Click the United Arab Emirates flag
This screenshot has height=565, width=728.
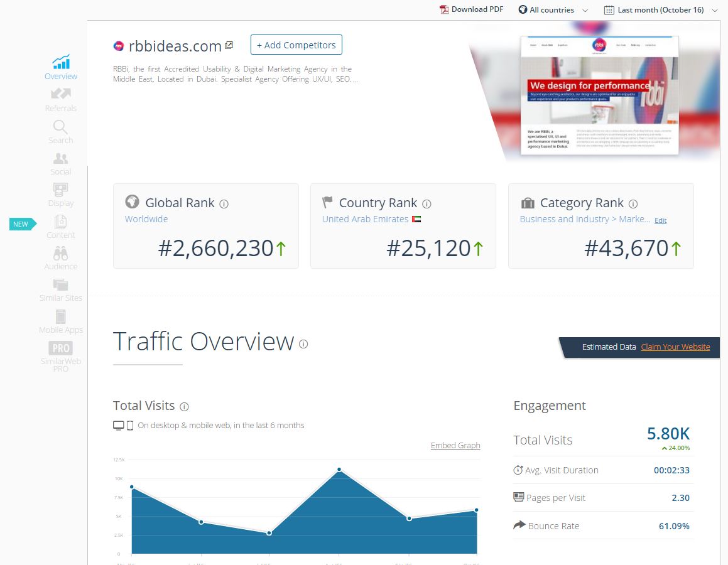[x=416, y=219]
